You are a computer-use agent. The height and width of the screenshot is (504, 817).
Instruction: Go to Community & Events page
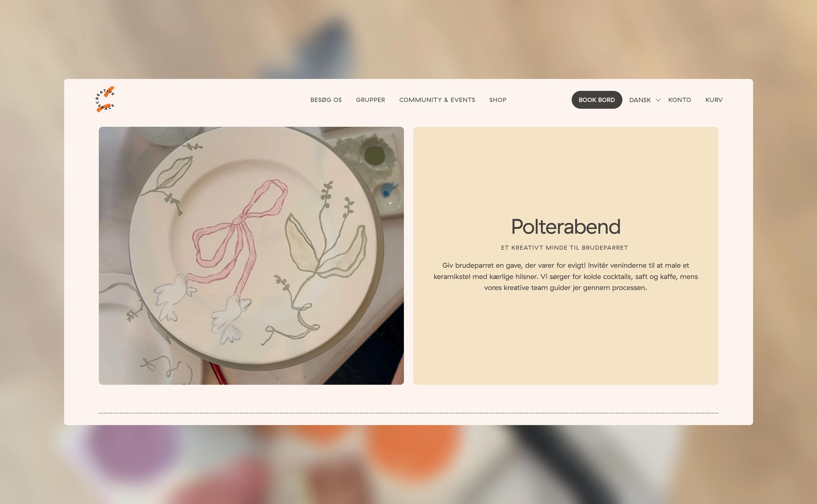tap(437, 100)
